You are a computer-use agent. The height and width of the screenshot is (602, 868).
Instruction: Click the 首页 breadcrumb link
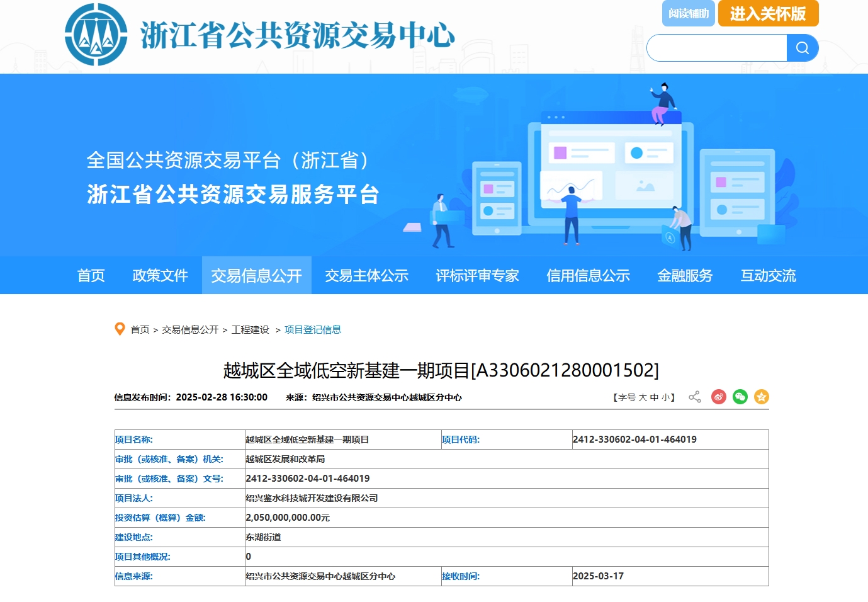[140, 329]
